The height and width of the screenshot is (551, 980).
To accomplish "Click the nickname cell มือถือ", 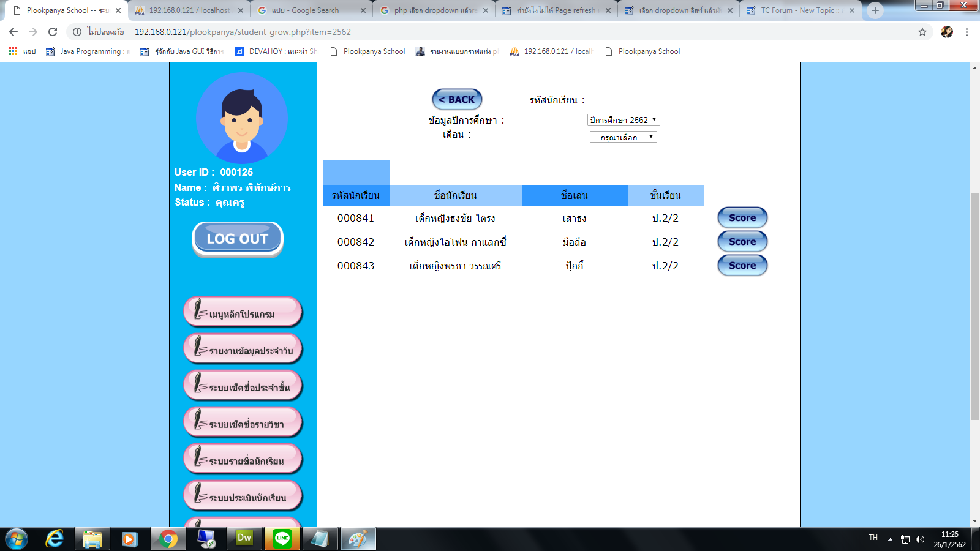I will (575, 242).
